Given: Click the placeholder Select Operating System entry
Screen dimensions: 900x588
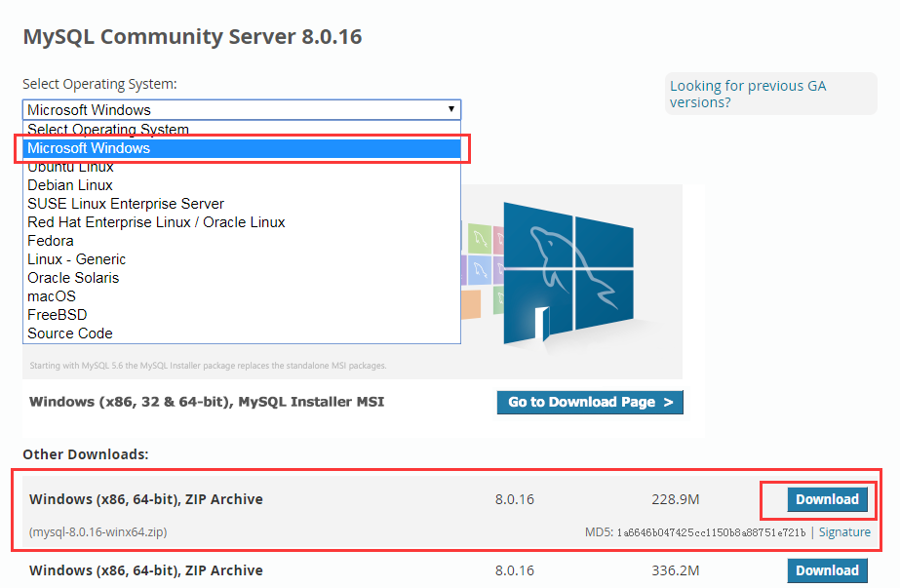Looking at the screenshot, I should (x=108, y=130).
